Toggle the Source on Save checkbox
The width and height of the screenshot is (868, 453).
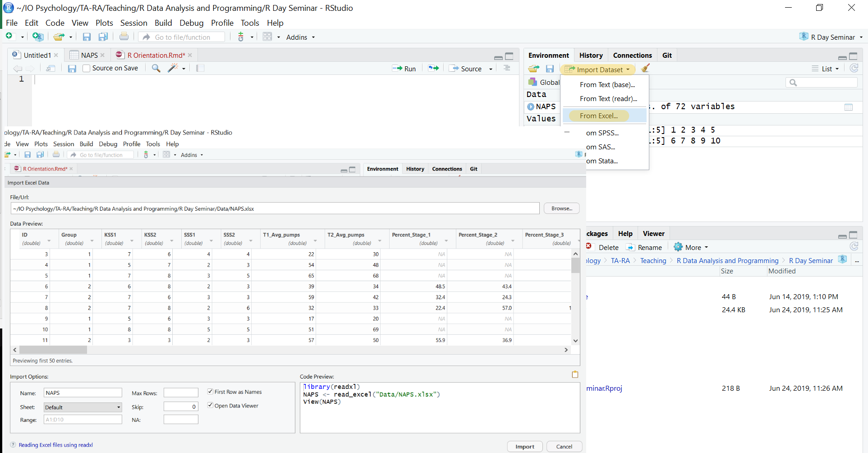point(87,68)
